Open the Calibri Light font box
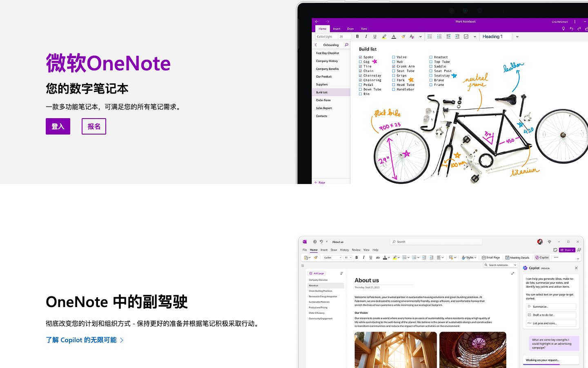588x368 pixels. pos(327,36)
